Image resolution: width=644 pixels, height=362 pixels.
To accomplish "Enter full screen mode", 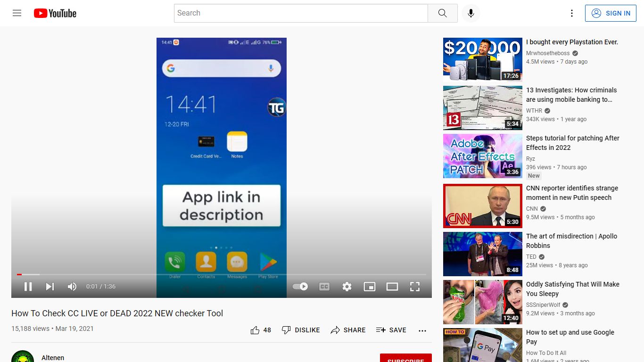I will click(415, 287).
